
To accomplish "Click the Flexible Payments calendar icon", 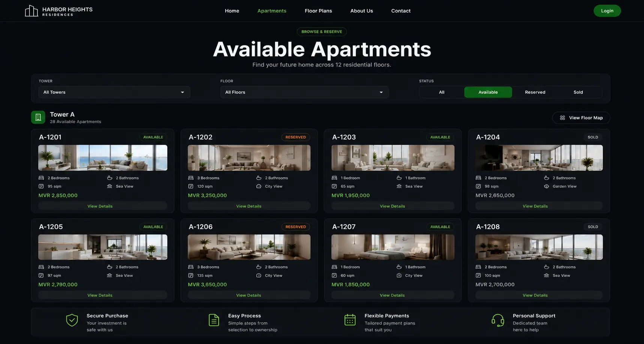I will [x=350, y=320].
